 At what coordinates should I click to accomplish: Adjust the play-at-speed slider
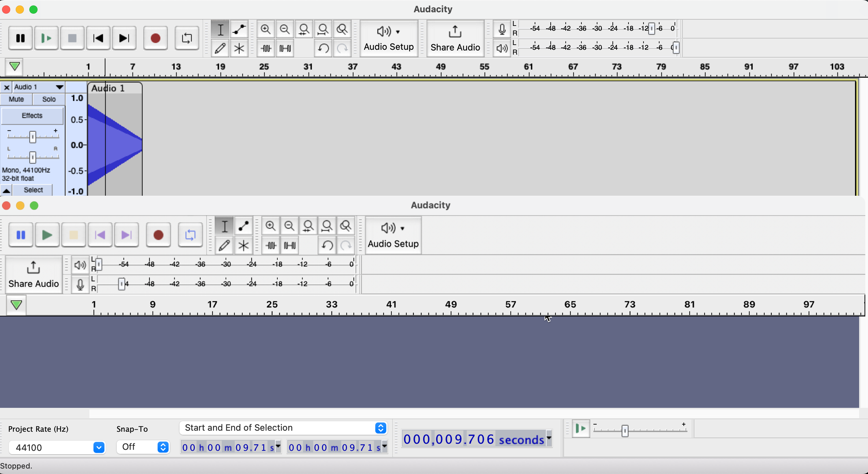coord(624,430)
